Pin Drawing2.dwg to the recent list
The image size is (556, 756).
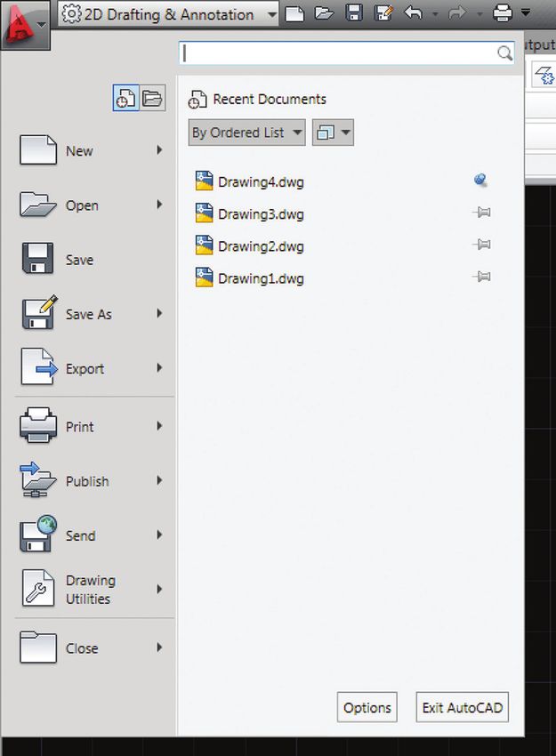pyautogui.click(x=481, y=245)
